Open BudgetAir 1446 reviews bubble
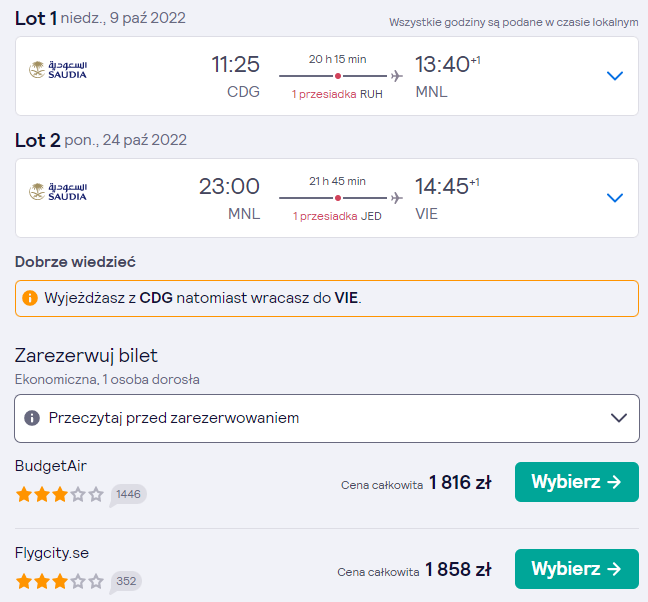Image resolution: width=648 pixels, height=602 pixels. pyautogui.click(x=128, y=495)
